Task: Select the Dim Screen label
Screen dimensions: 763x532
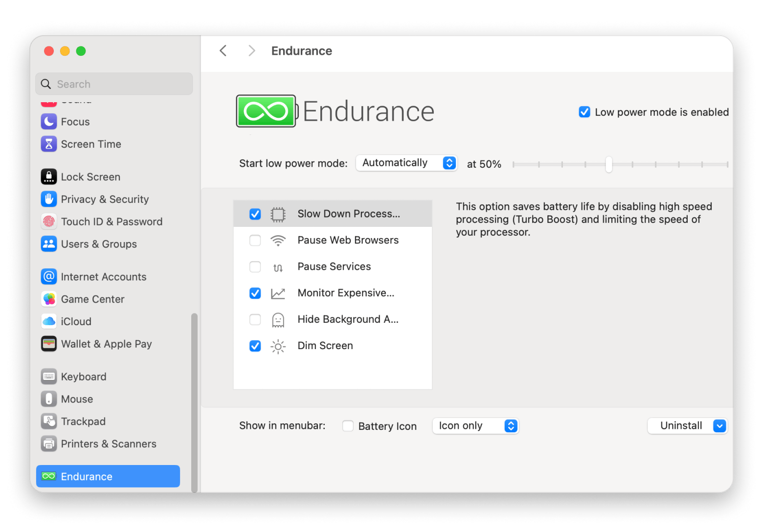Action: click(325, 346)
